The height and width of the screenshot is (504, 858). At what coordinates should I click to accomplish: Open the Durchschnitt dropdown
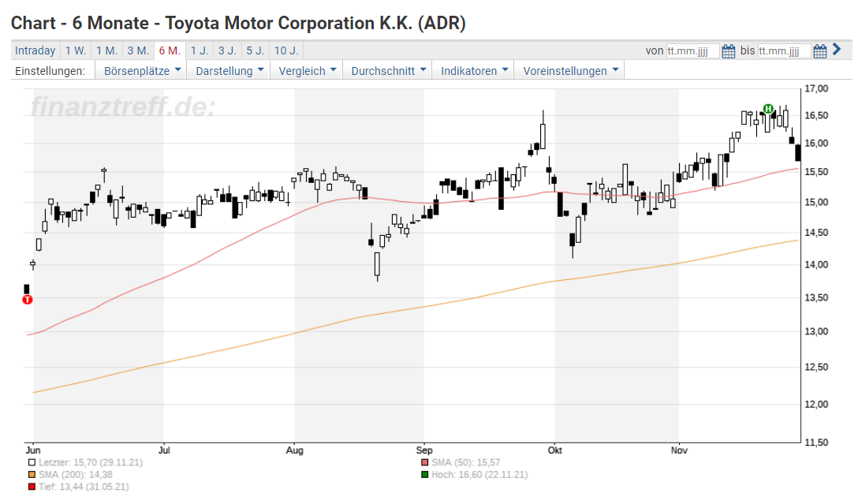point(389,71)
